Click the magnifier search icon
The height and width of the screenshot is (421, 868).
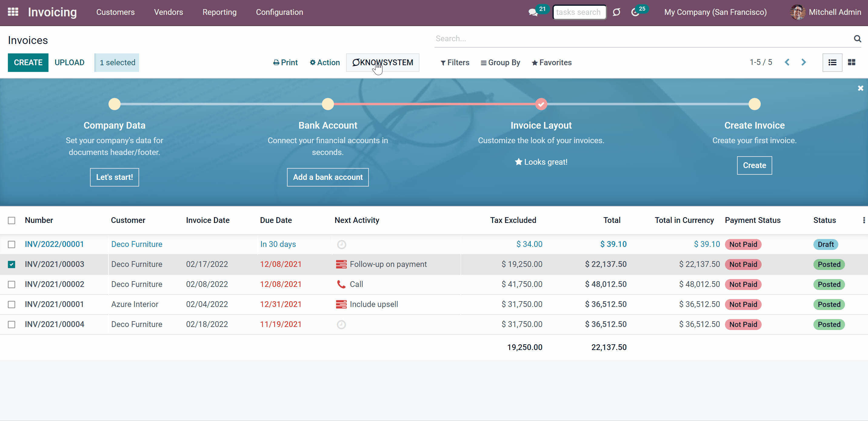click(858, 39)
